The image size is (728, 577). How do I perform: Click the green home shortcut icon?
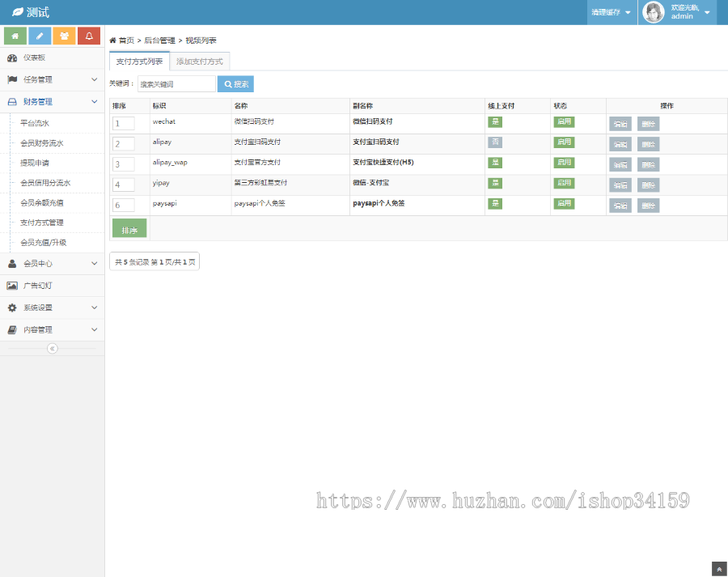point(15,36)
